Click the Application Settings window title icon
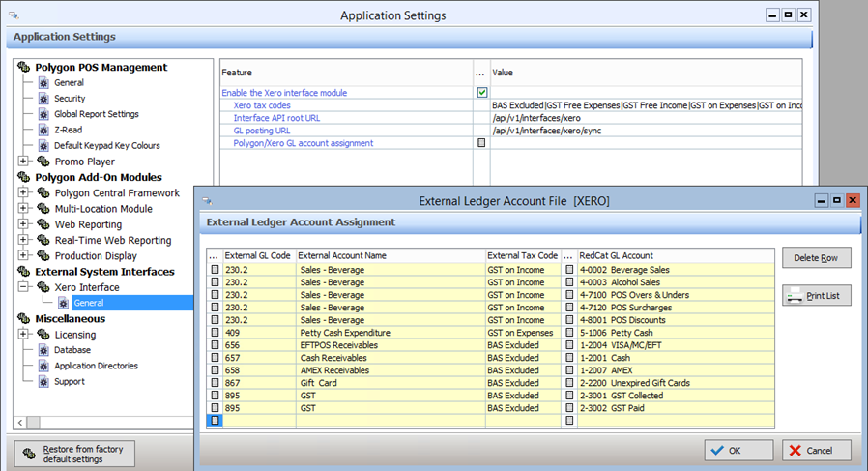The width and height of the screenshot is (868, 471). click(x=14, y=15)
